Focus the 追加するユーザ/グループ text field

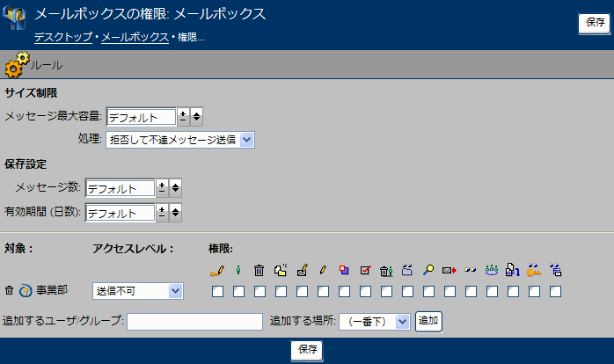[x=194, y=322]
